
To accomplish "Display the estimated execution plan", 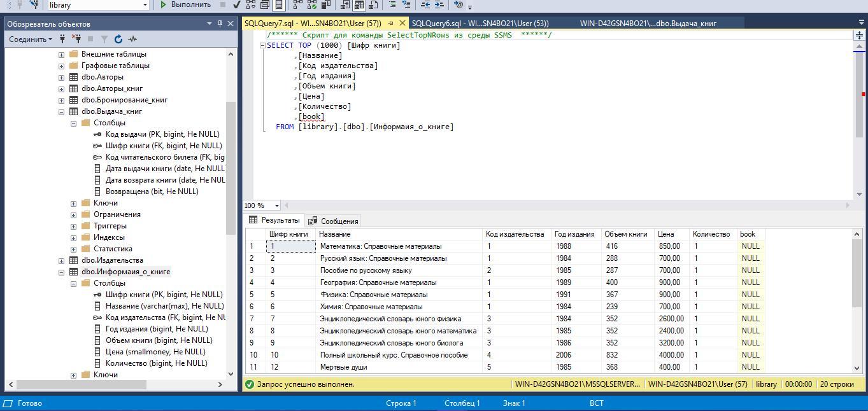I will [x=250, y=4].
